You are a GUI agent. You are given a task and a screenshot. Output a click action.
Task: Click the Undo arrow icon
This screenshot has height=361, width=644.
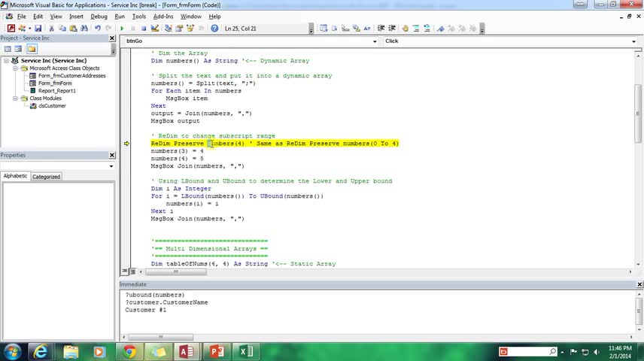pos(98,29)
